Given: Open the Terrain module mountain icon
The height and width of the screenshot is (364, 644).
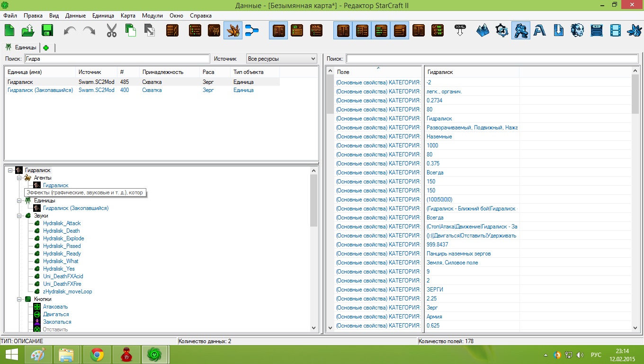Looking at the screenshot, I should click(x=483, y=31).
